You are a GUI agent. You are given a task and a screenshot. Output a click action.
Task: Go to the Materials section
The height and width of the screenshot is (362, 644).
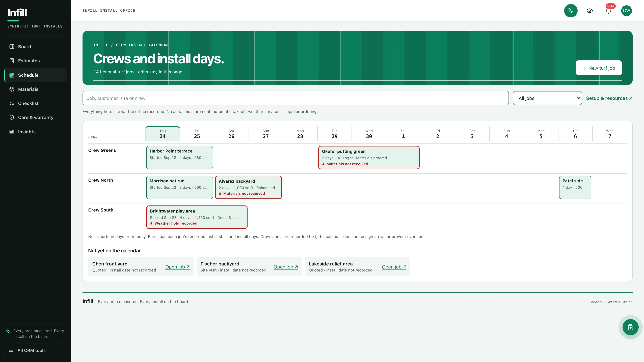pyautogui.click(x=36, y=89)
